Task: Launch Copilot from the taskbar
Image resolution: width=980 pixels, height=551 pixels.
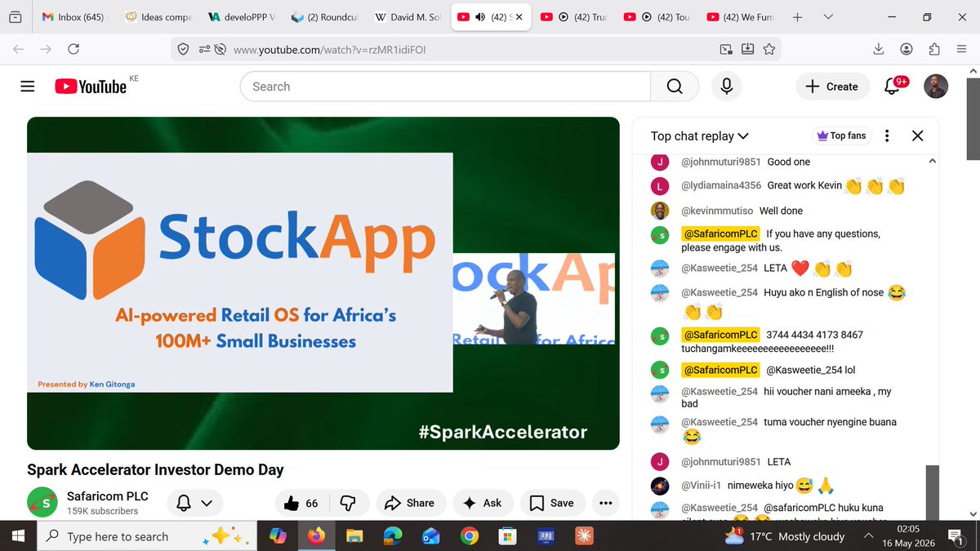Action: click(278, 536)
